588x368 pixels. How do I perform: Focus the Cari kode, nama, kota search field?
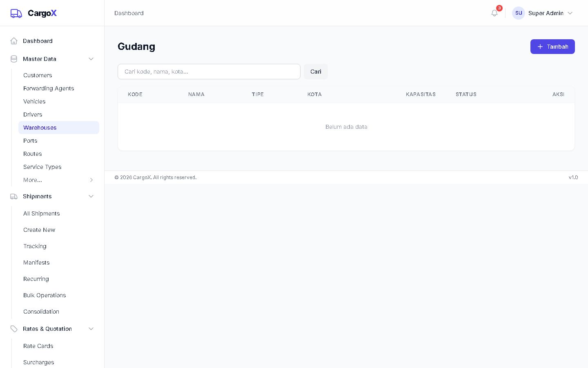(x=209, y=72)
